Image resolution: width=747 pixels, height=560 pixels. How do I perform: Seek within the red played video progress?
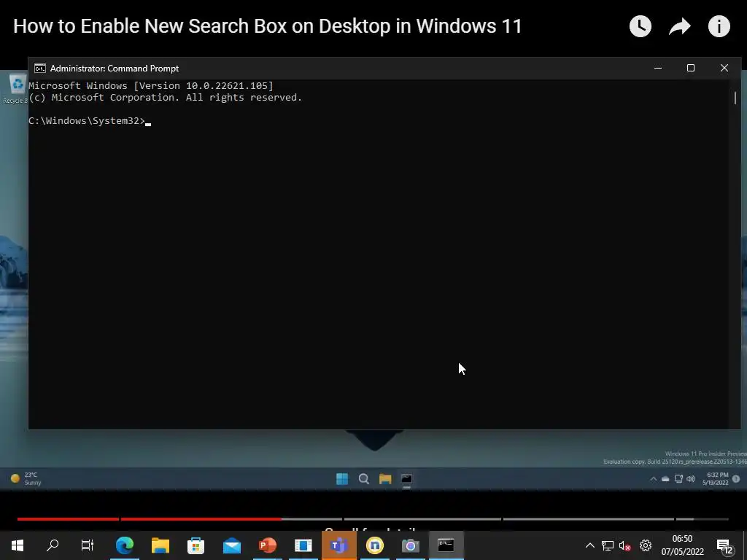click(149, 519)
